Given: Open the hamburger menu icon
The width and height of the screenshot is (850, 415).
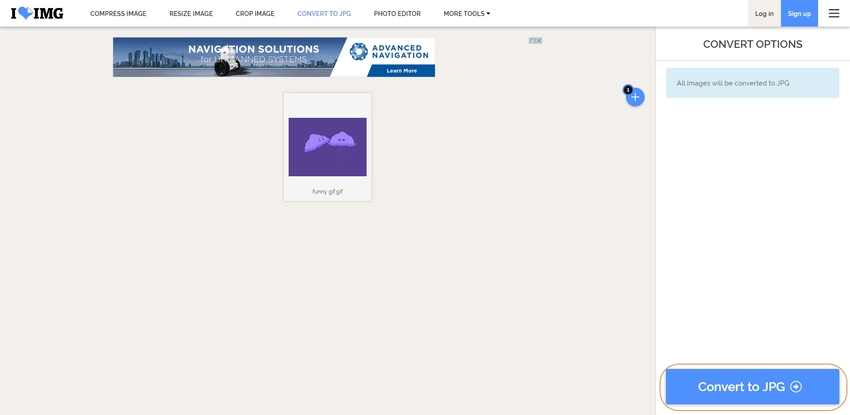Looking at the screenshot, I should coord(834,13).
